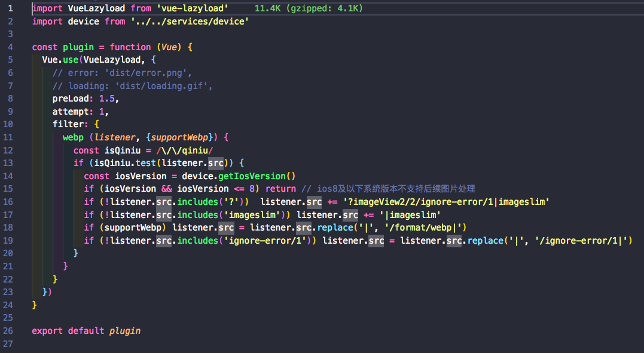Click the 'export' keyword on line 26

[x=47, y=330]
